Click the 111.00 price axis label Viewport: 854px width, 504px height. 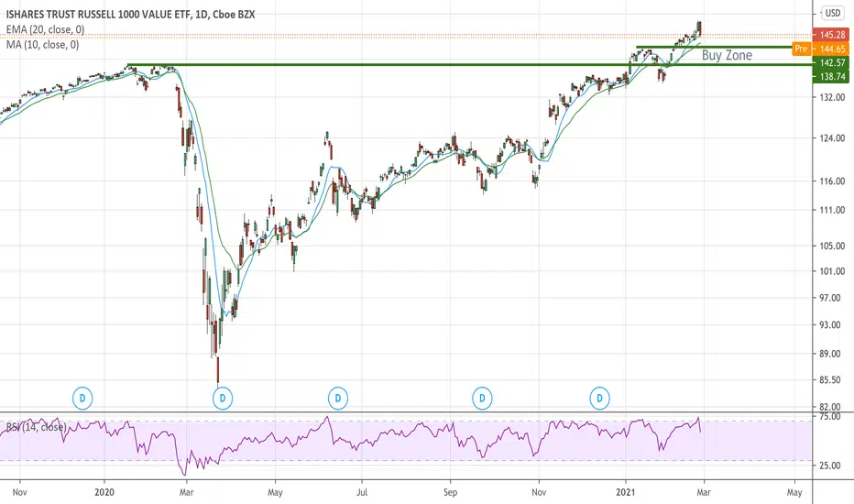pyautogui.click(x=832, y=211)
